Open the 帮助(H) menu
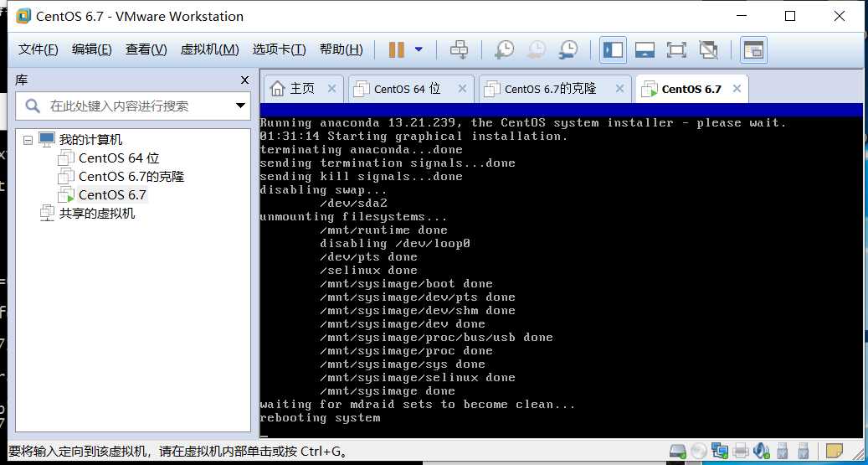 [x=341, y=50]
